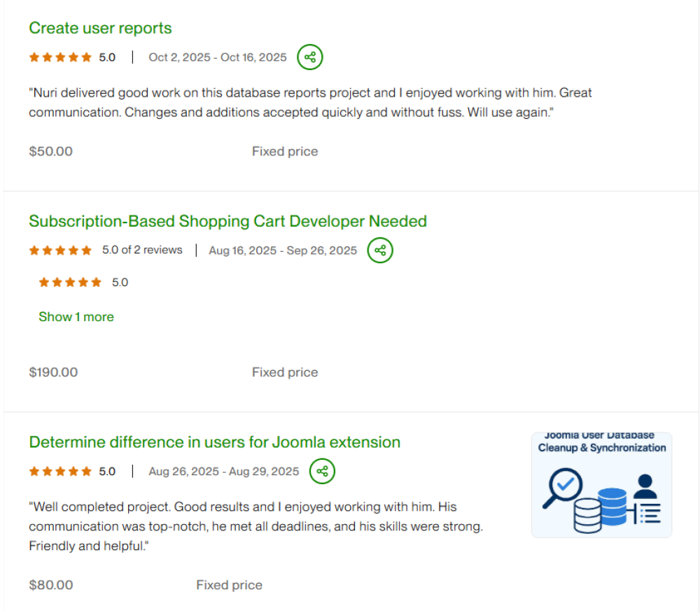700x613 pixels.
Task: Click share icon for Create user reports
Action: point(309,57)
